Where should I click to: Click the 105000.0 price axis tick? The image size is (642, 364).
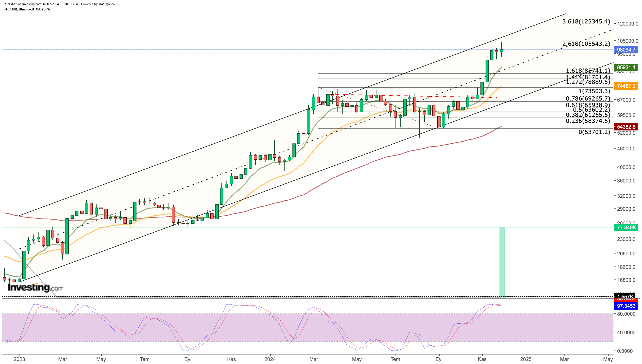[x=628, y=41]
